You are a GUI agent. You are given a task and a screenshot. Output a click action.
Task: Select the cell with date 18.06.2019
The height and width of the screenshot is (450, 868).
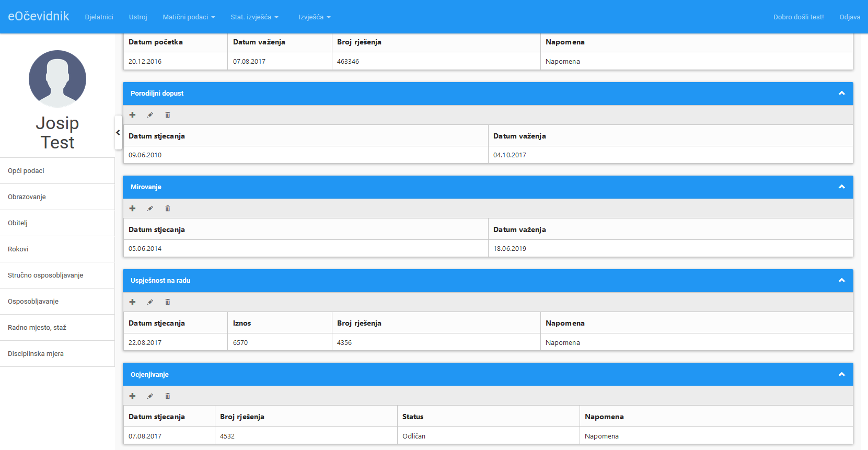[670, 248]
